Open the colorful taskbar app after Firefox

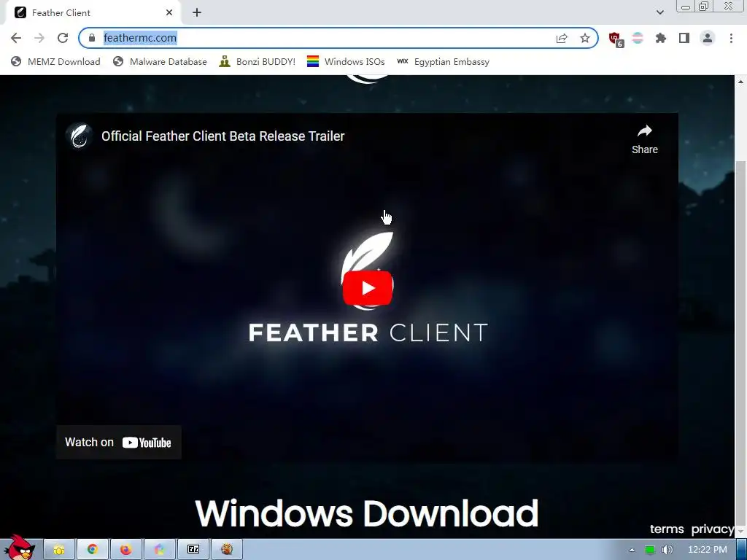(x=159, y=550)
